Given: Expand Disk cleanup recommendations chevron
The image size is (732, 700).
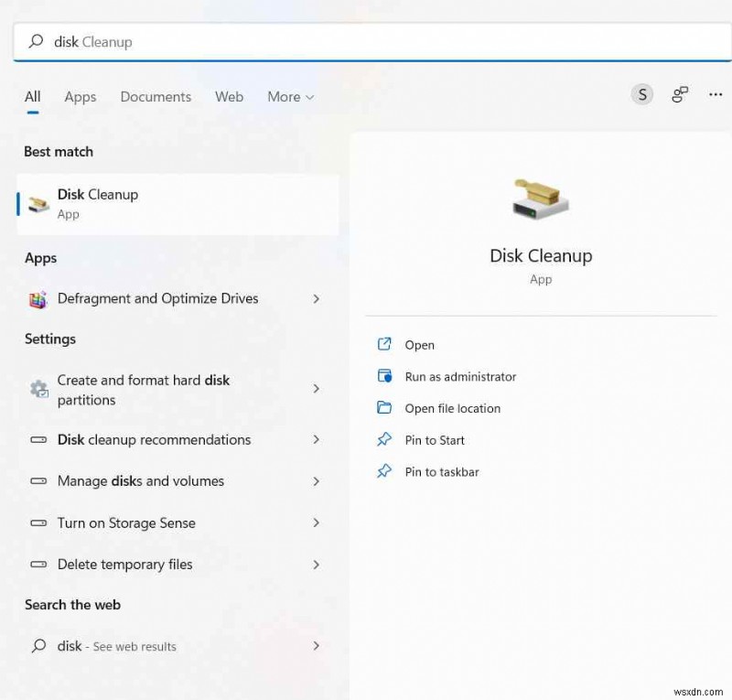Looking at the screenshot, I should coord(316,439).
